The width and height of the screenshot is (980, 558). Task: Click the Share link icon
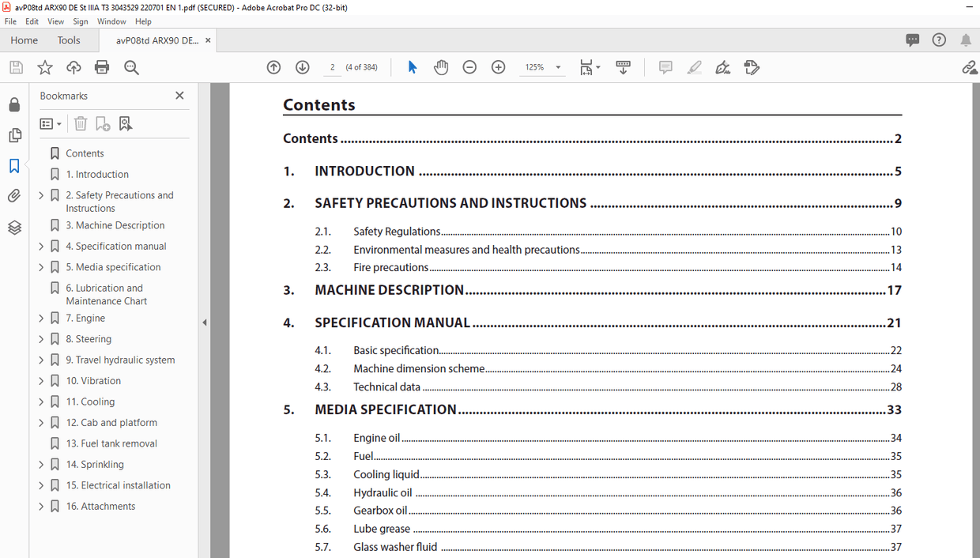pyautogui.click(x=970, y=67)
